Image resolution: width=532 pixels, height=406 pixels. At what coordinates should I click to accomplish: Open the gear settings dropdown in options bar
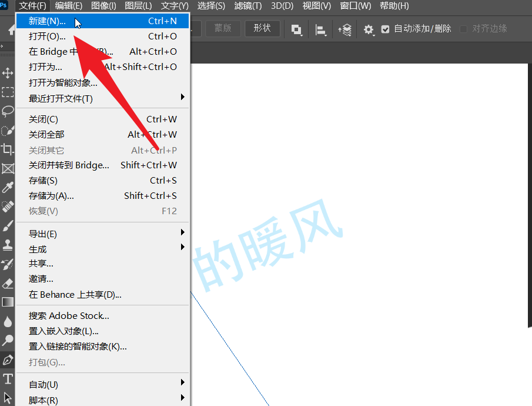(x=369, y=28)
